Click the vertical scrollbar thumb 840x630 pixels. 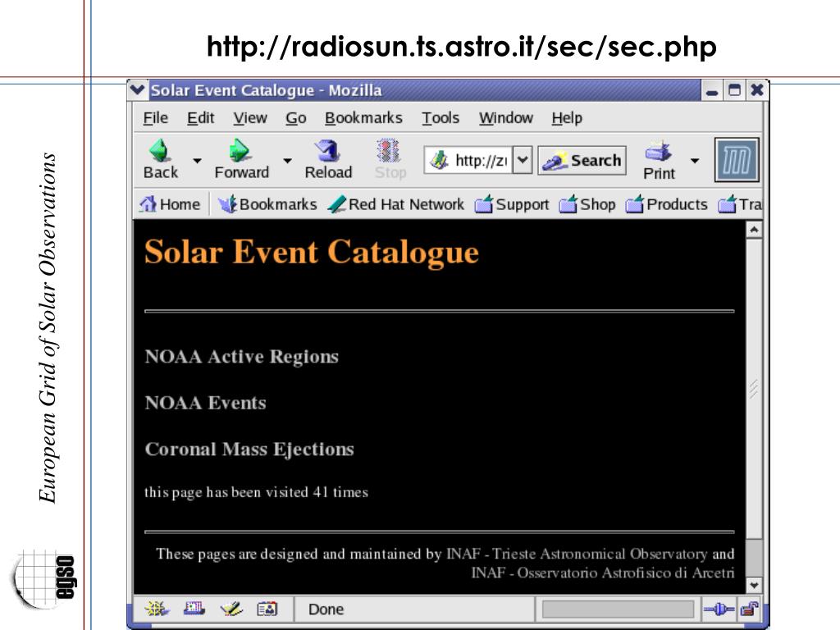[754, 388]
